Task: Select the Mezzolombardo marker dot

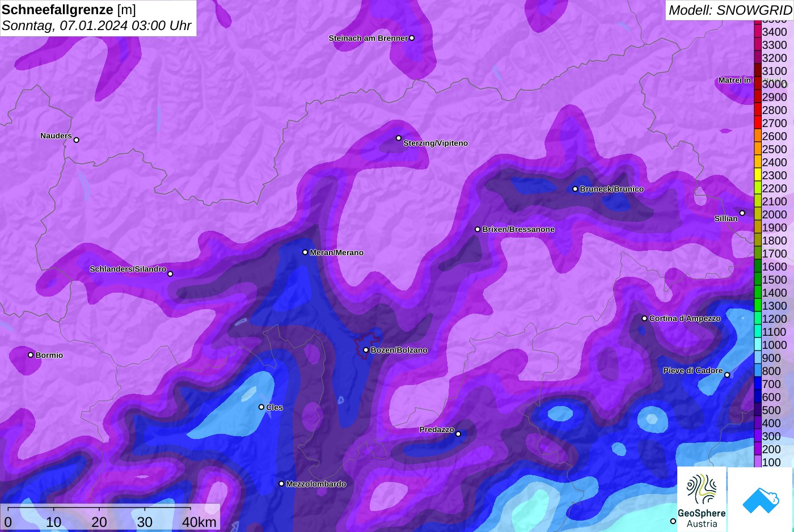Action: 281,484
